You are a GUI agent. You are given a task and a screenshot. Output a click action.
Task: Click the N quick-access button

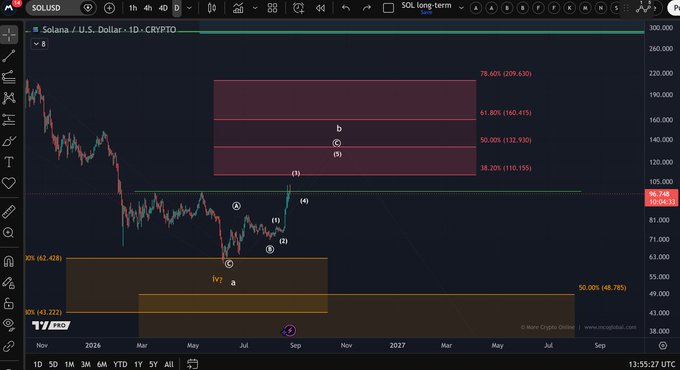click(601, 8)
